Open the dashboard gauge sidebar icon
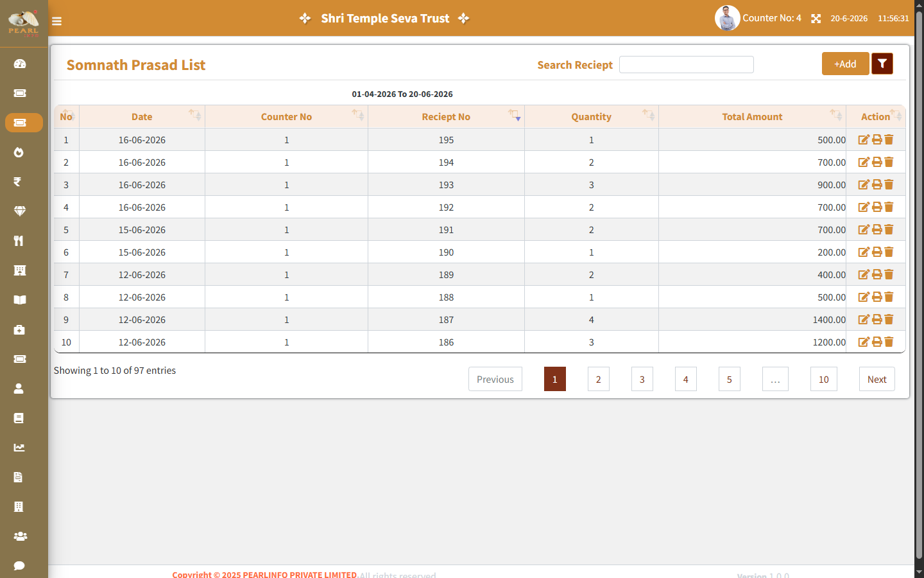Image resolution: width=924 pixels, height=578 pixels. tap(20, 64)
